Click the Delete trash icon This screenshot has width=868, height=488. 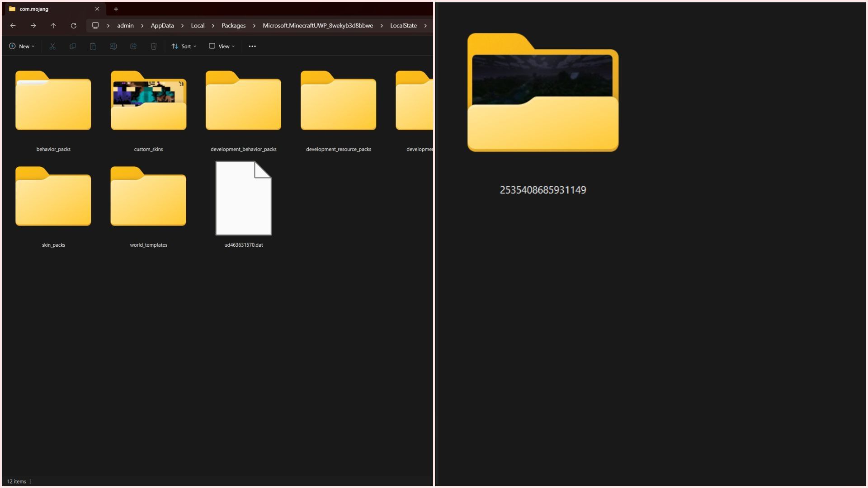[x=154, y=46]
